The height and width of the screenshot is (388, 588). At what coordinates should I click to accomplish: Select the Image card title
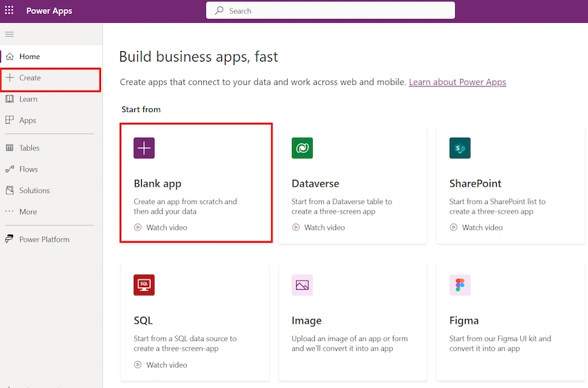point(306,320)
